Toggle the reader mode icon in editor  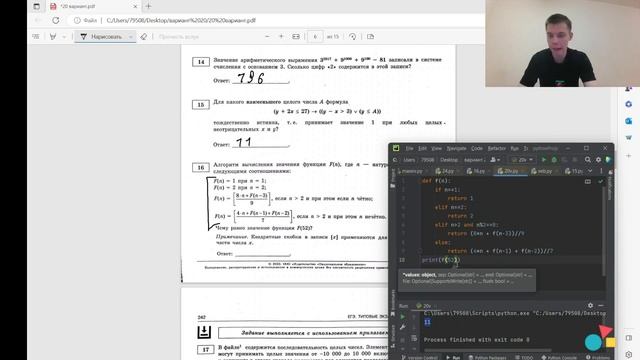(588, 181)
